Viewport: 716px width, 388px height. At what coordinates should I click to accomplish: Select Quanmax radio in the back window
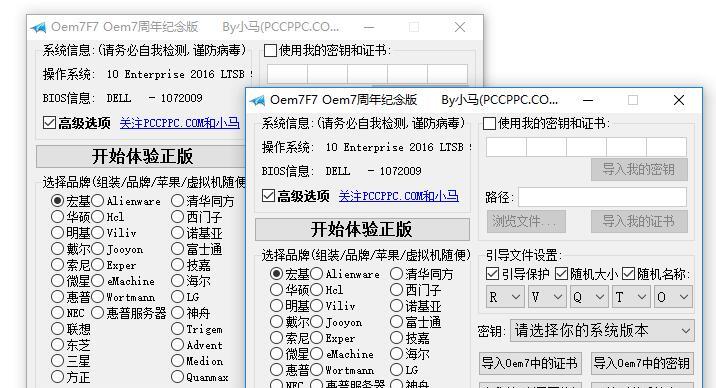pos(177,377)
